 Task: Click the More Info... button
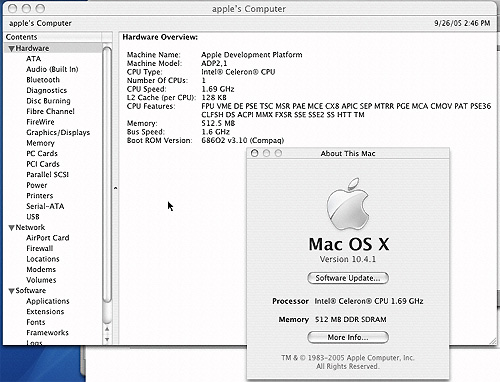(x=348, y=337)
